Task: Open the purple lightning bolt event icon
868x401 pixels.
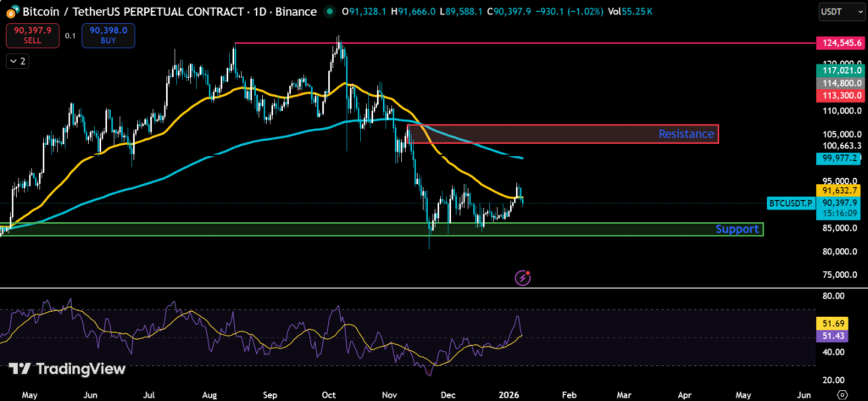Action: click(x=524, y=277)
